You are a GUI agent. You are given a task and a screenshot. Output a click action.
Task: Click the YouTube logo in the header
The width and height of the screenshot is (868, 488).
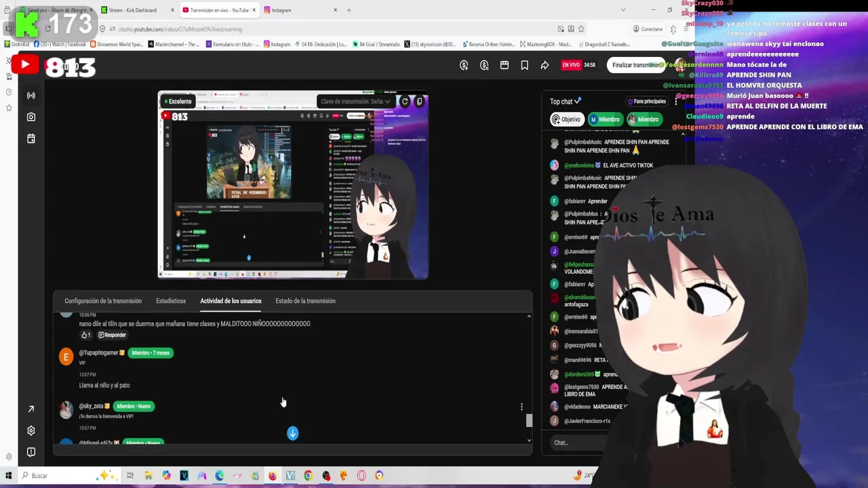(x=25, y=65)
